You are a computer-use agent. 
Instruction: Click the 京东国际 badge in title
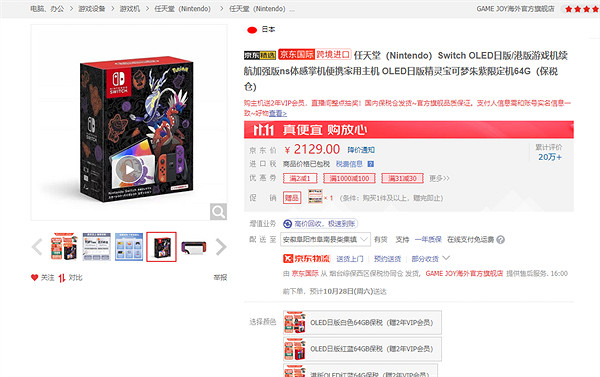tap(296, 54)
